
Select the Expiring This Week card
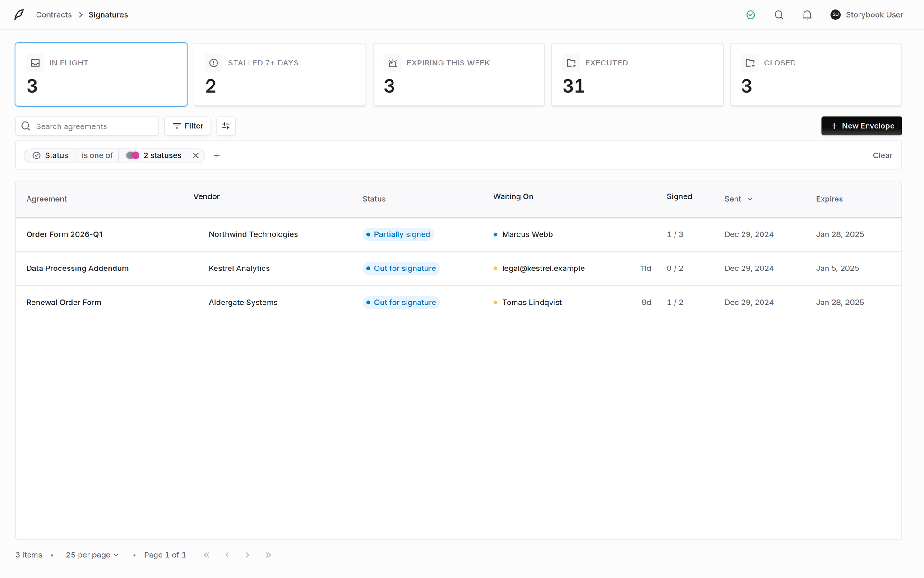458,75
